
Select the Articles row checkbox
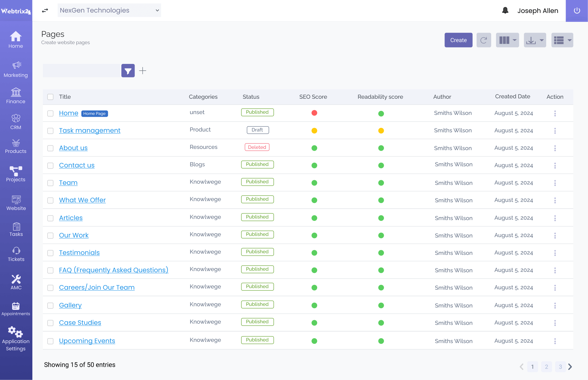50,218
